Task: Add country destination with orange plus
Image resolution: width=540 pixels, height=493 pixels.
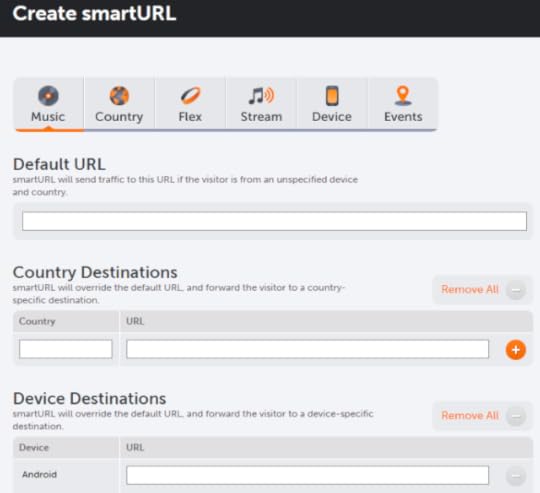Action: [x=516, y=350]
